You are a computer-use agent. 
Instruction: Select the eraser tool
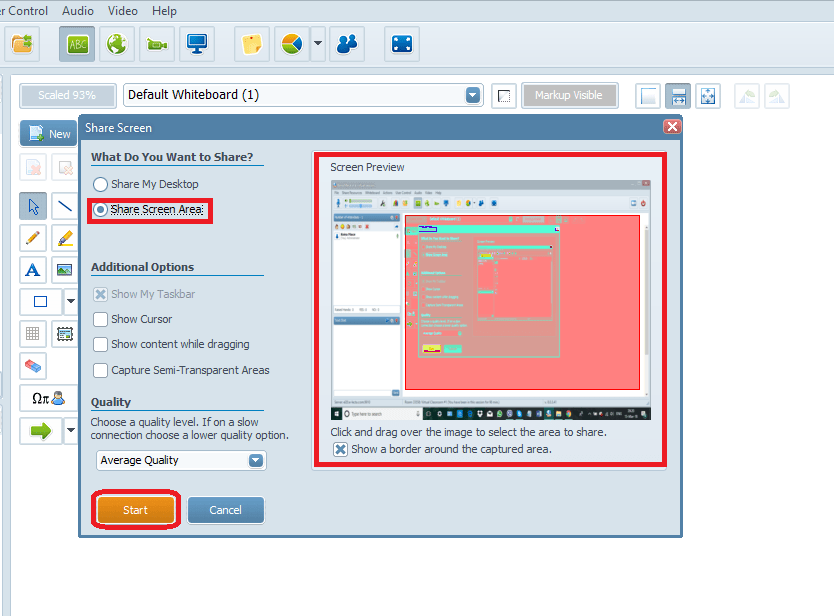pos(33,366)
